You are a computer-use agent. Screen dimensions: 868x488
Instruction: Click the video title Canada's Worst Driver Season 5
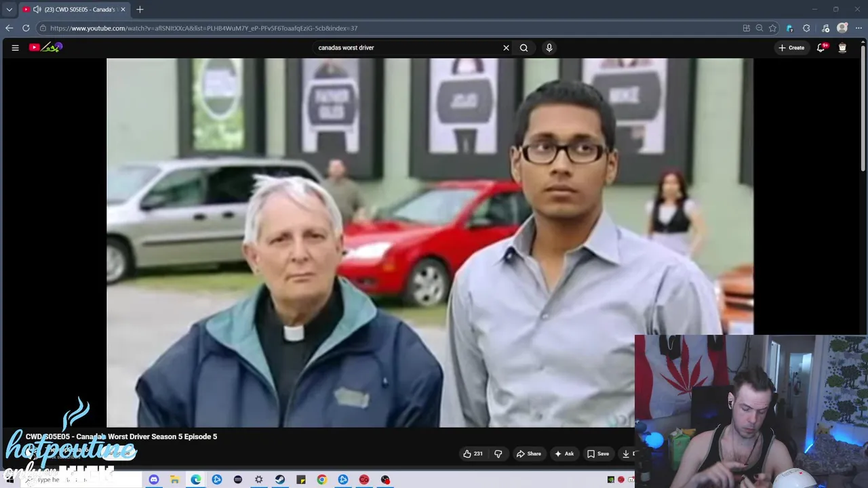tap(121, 436)
